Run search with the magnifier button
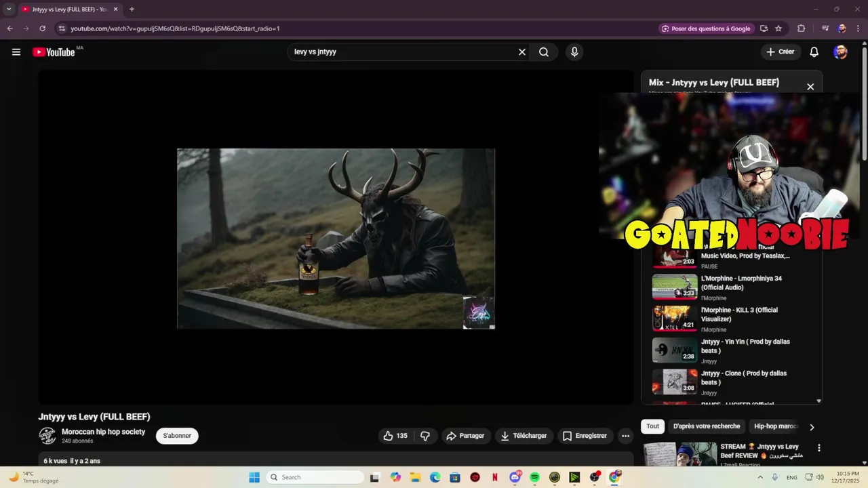This screenshot has width=868, height=488. 544,52
